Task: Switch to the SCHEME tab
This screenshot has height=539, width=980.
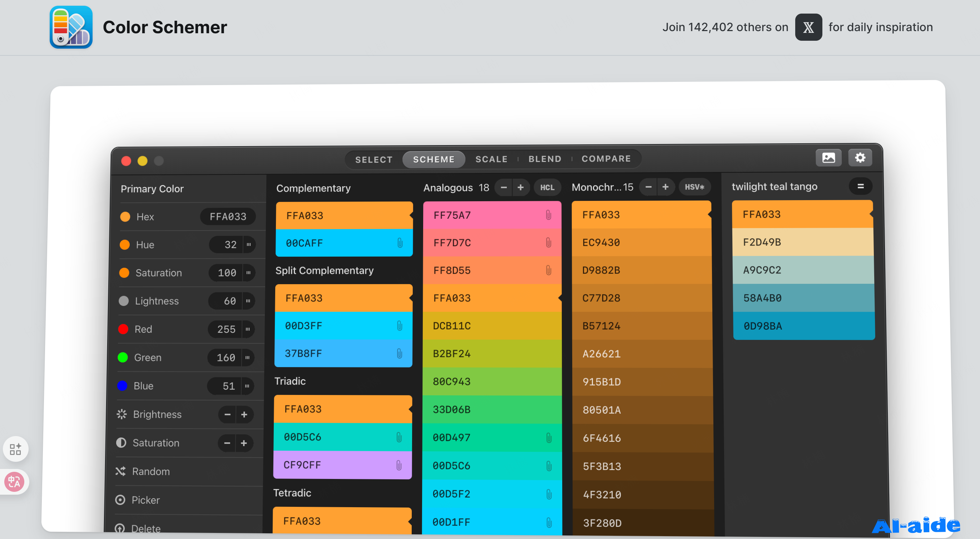Action: (x=434, y=159)
